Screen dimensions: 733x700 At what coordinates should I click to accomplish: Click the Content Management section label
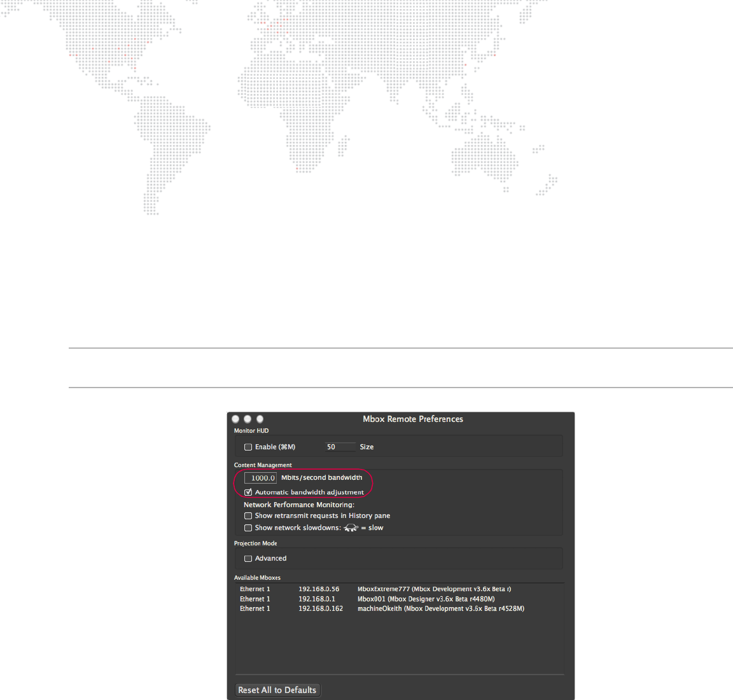pos(263,465)
